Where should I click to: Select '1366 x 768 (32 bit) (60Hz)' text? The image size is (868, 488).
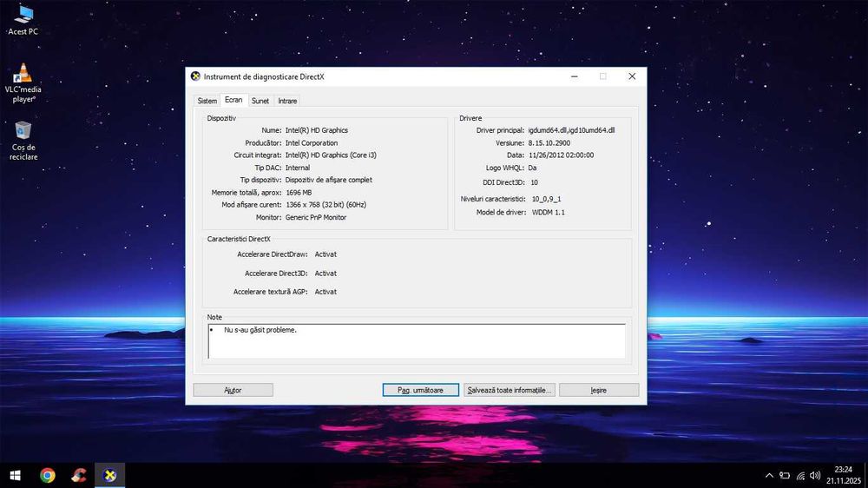326,204
